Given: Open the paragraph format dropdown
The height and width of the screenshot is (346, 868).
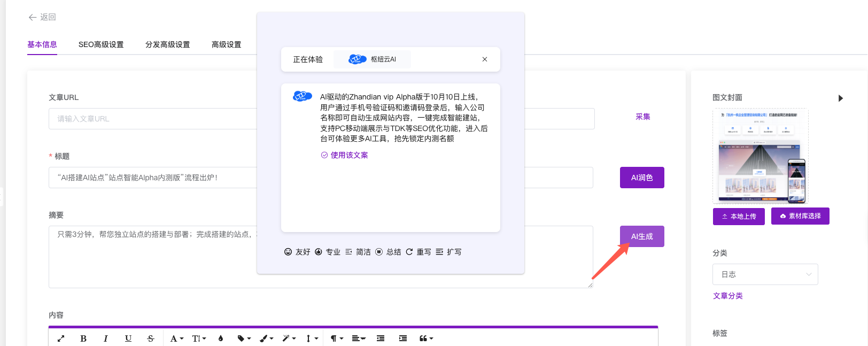Looking at the screenshot, I should (336, 339).
